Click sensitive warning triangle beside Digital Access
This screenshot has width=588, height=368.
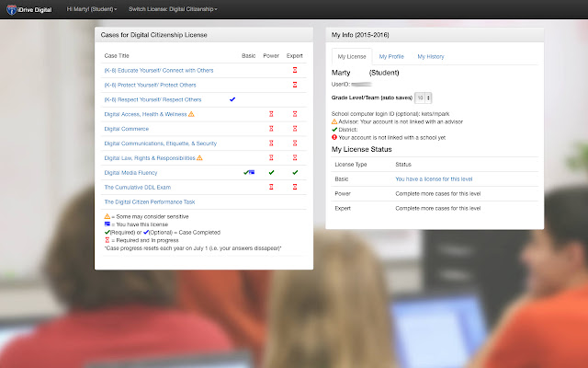point(191,114)
